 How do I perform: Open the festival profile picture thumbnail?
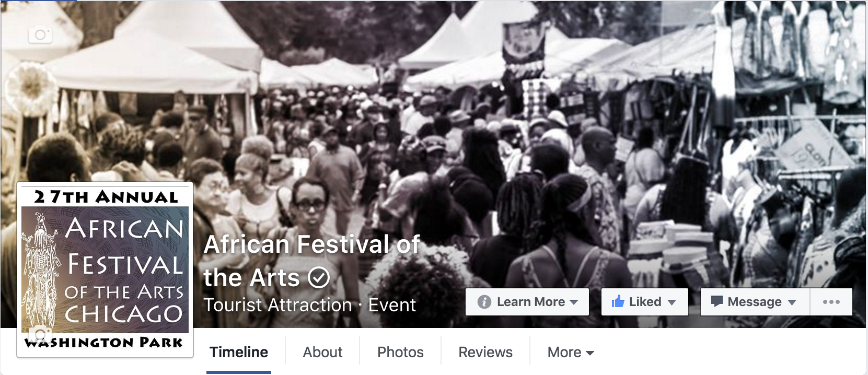(105, 269)
